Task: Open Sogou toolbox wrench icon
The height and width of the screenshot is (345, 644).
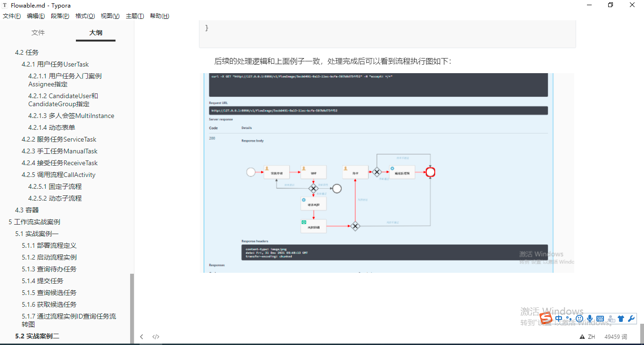Action: (x=631, y=319)
